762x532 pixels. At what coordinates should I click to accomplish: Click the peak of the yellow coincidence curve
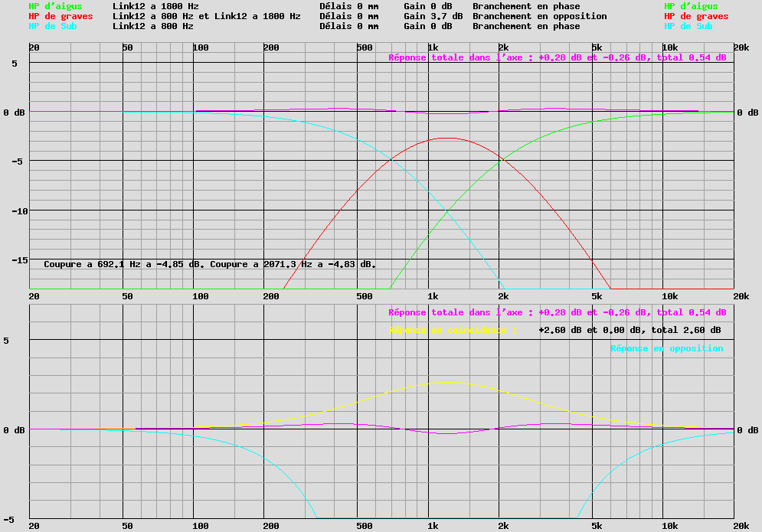point(447,382)
